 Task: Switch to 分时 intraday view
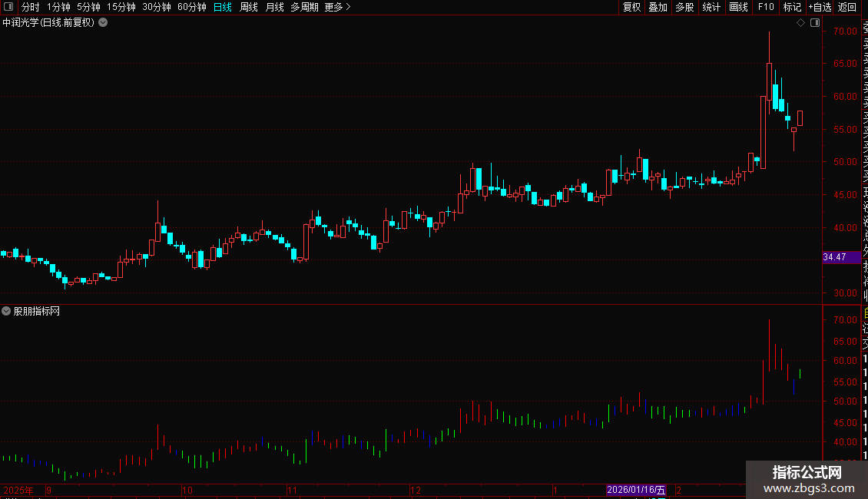30,7
